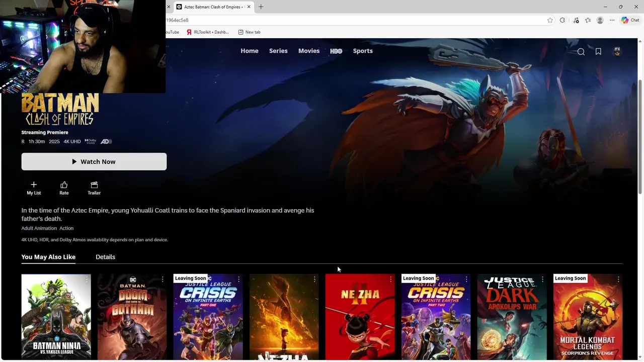Viewport: 644px width, 362px height.
Task: Open the search magnifier icon
Action: pyautogui.click(x=581, y=52)
